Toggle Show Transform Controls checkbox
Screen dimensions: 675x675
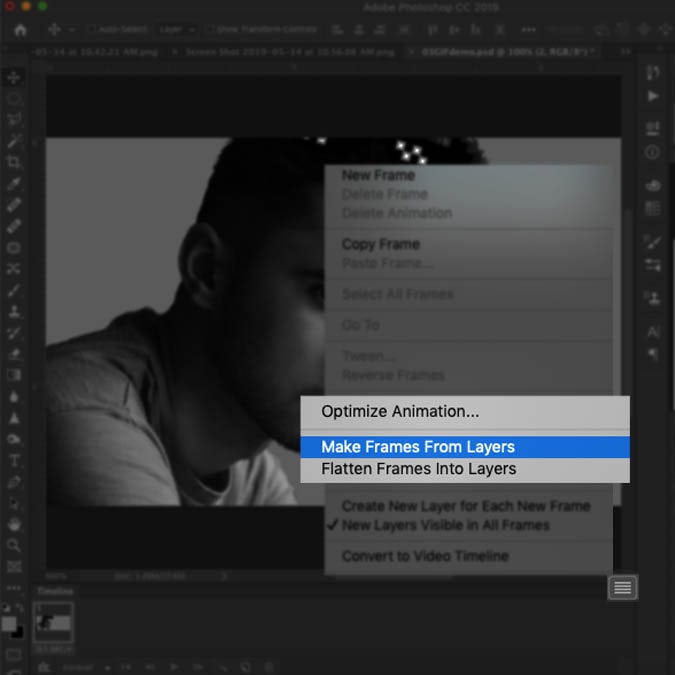point(211,30)
